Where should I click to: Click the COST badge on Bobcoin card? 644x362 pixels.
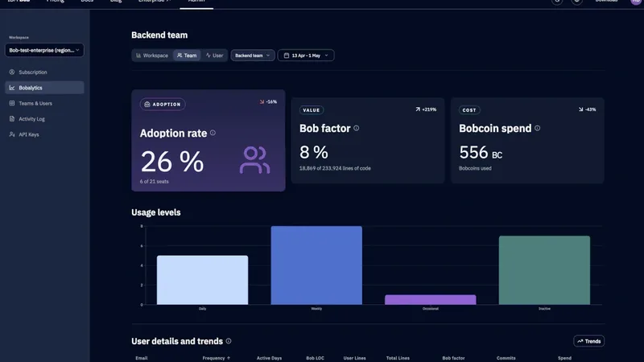click(469, 110)
